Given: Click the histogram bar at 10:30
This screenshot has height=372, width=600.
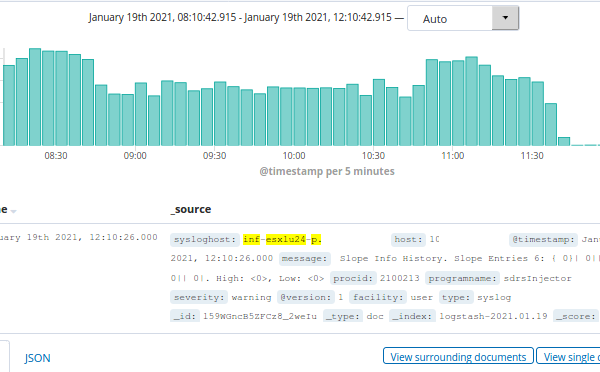Looking at the screenshot, I should [379, 113].
